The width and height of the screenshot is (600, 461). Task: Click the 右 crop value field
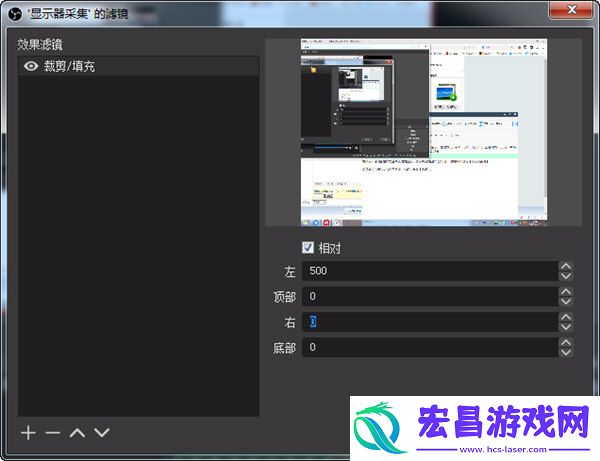pos(430,322)
